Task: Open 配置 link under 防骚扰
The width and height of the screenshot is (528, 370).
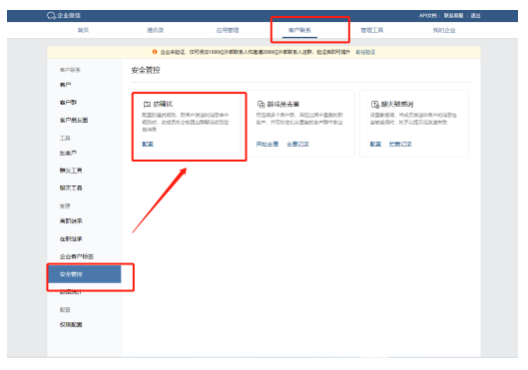Action: [147, 144]
